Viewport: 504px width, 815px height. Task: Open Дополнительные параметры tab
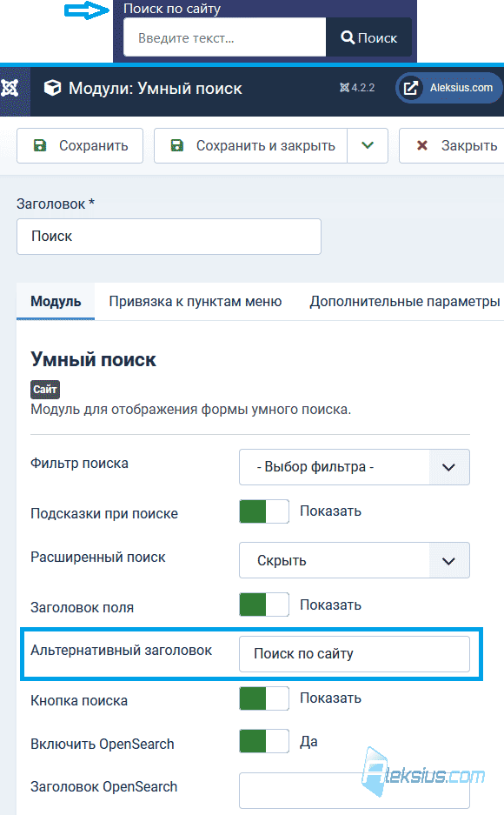[404, 302]
